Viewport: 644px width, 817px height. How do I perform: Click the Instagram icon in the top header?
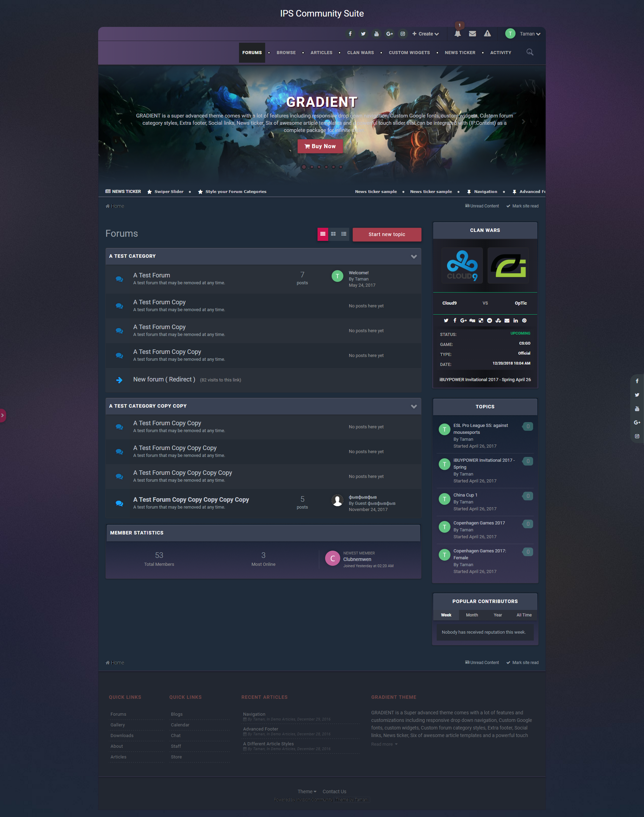pos(403,33)
